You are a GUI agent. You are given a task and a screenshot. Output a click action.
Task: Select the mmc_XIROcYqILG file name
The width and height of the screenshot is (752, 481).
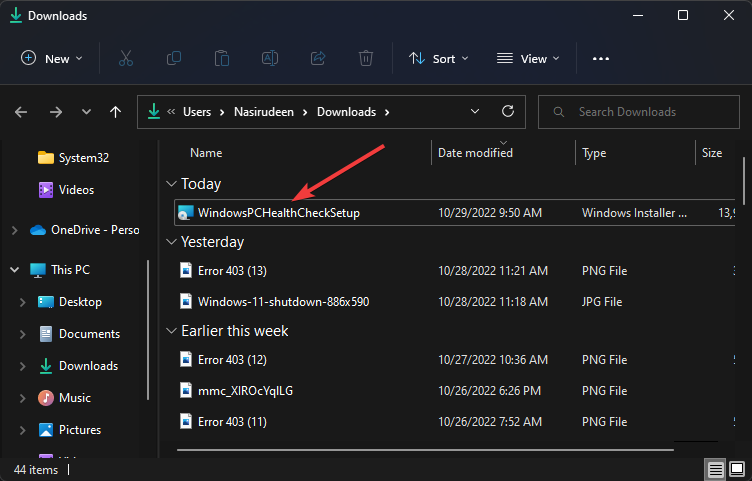point(245,391)
